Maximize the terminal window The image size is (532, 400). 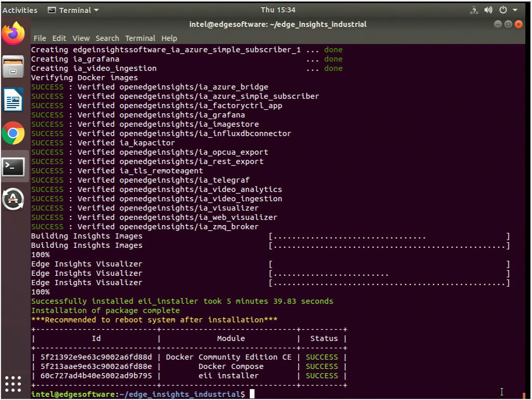pyautogui.click(x=508, y=24)
